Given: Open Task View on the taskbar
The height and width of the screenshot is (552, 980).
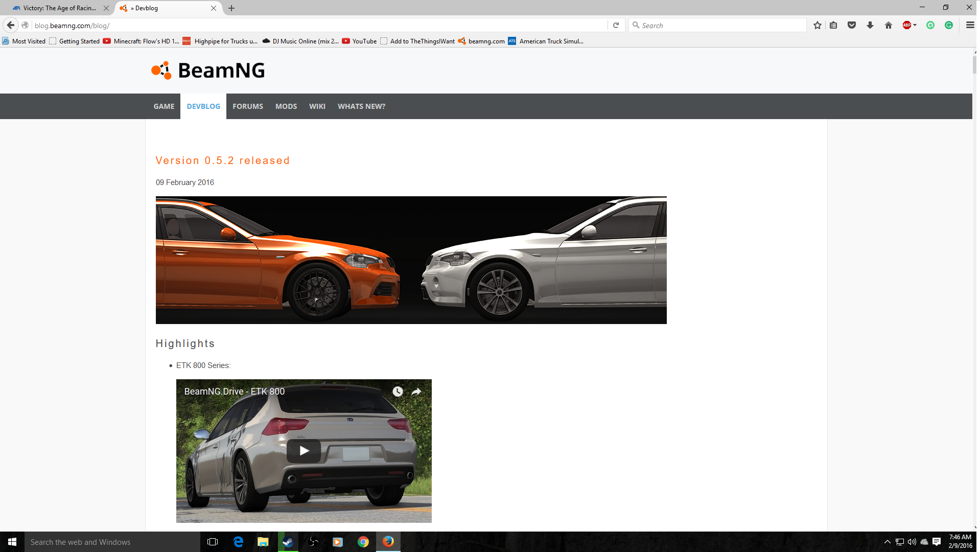Looking at the screenshot, I should (213, 542).
